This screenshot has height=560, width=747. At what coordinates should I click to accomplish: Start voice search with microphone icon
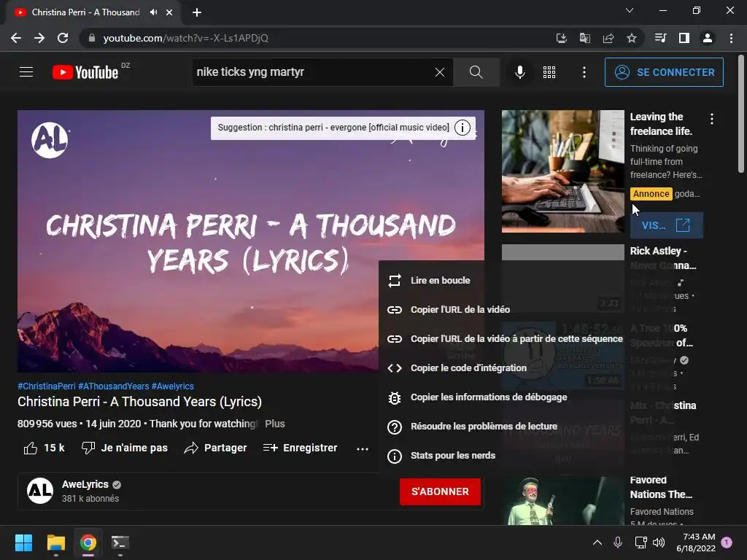click(x=520, y=72)
